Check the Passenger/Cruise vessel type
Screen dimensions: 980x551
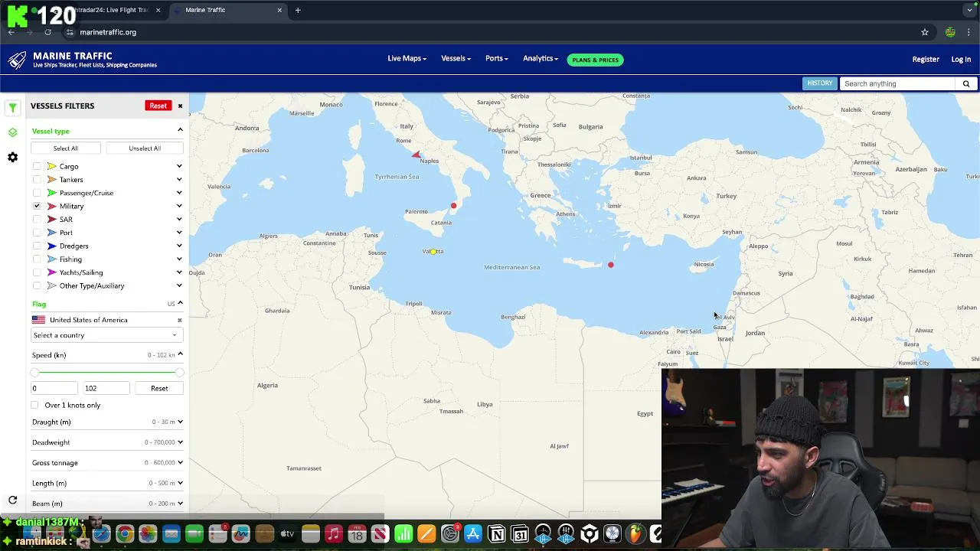37,193
